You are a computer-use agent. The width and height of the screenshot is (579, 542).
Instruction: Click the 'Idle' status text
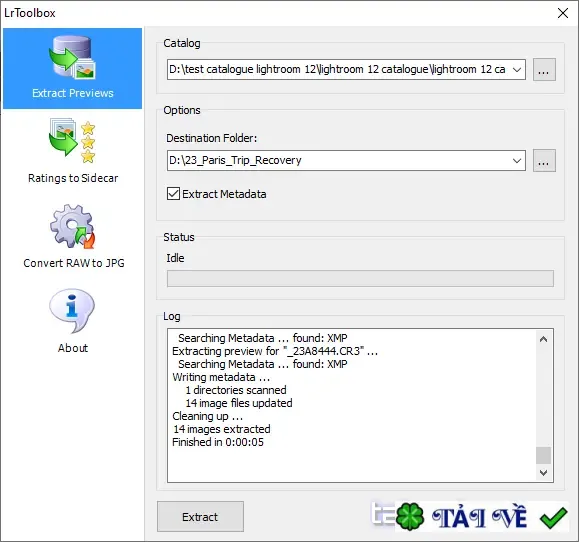coord(175,258)
